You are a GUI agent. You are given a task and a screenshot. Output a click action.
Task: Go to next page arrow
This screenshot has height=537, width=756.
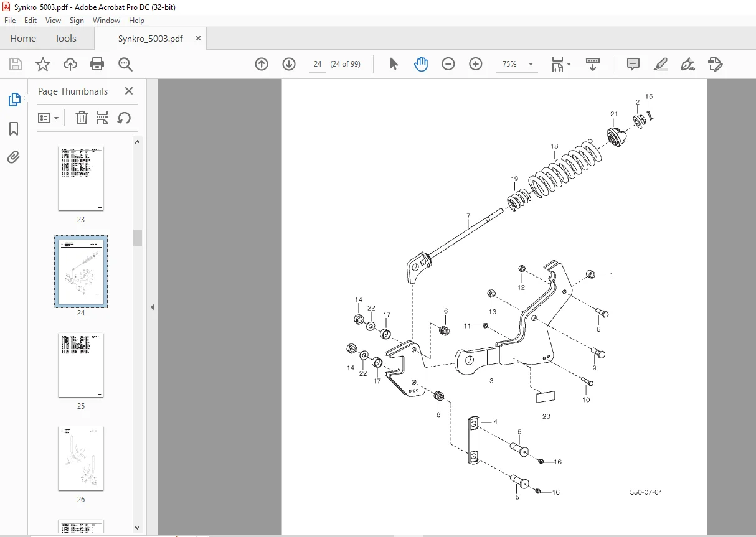(289, 64)
